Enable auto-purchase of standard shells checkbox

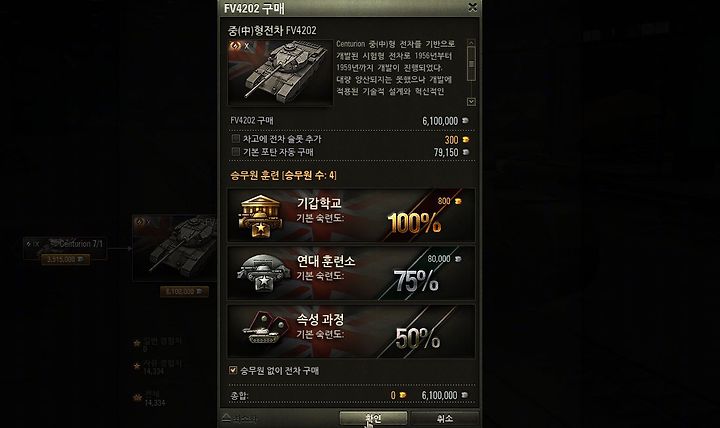pyautogui.click(x=236, y=152)
